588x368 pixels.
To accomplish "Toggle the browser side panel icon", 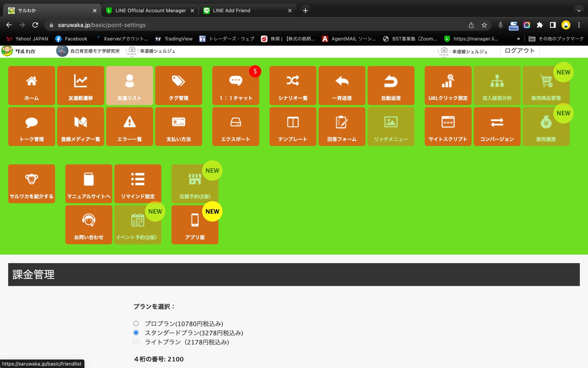I will click(553, 25).
